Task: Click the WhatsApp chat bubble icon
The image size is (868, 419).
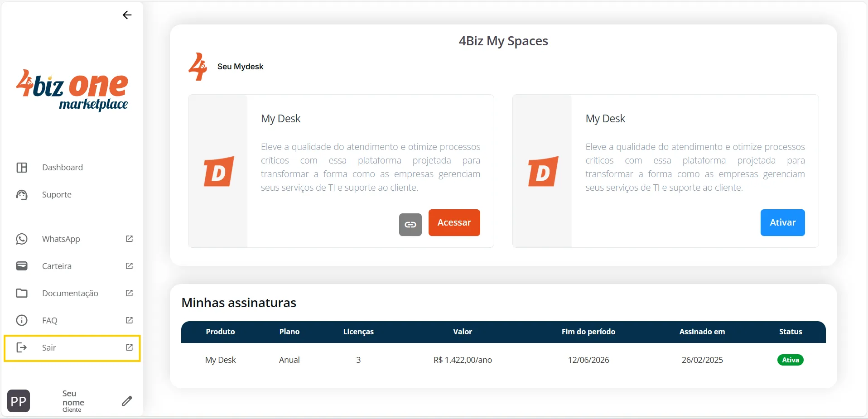Action: point(22,239)
